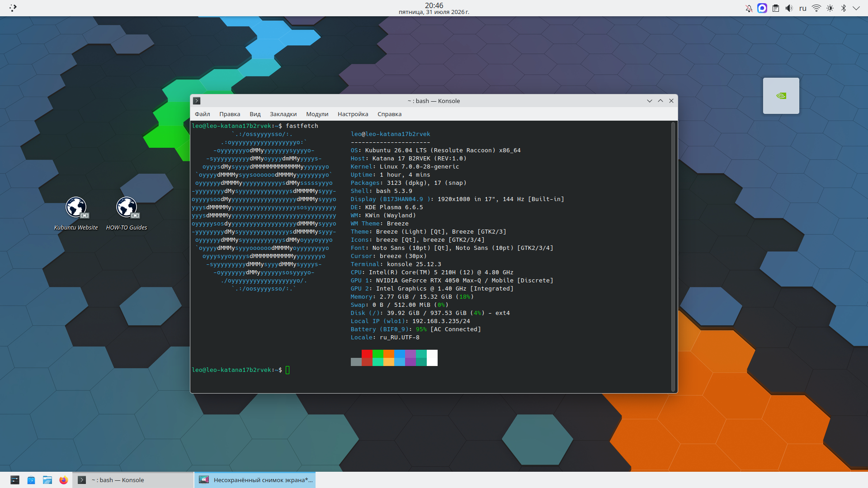Click the 'Battery (BIF0_9): 95%' line

pyautogui.click(x=416, y=329)
